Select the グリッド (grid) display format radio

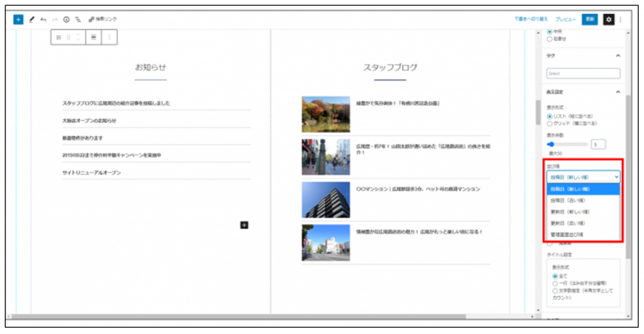tap(550, 123)
